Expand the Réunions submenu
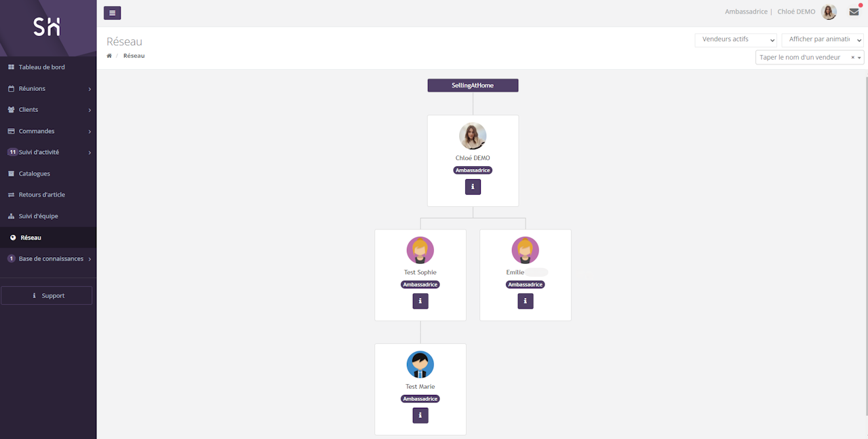868x439 pixels. pos(48,88)
